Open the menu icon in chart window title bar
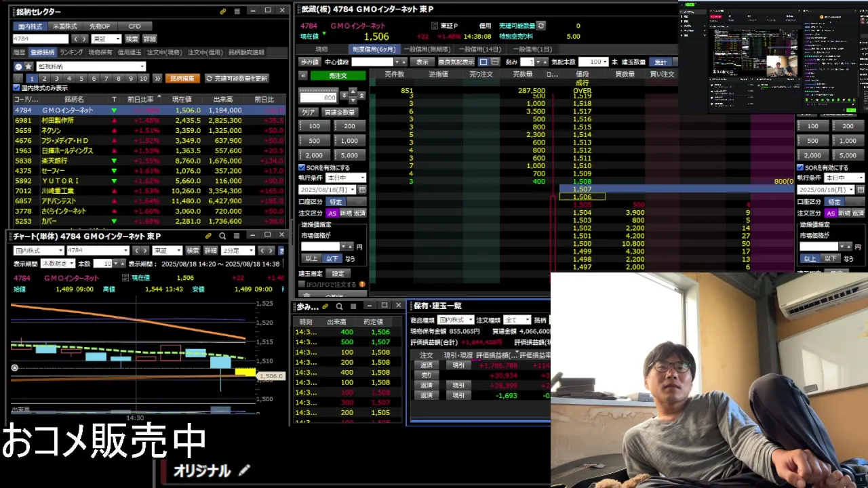This screenshot has width=868, height=488. (237, 236)
